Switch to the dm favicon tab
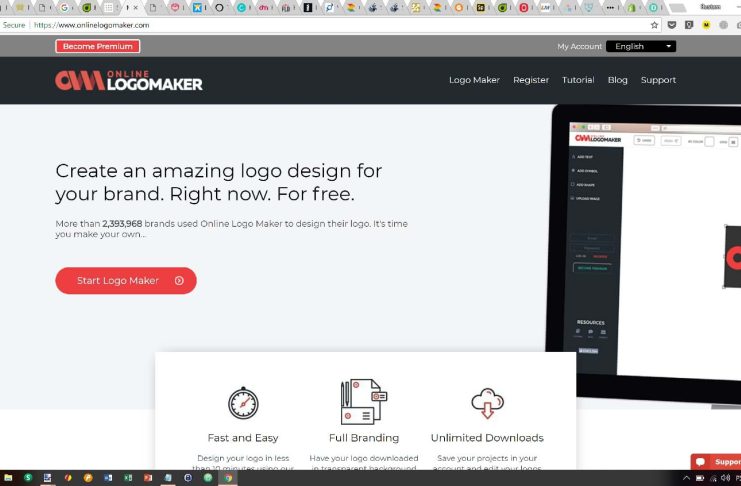 263,8
